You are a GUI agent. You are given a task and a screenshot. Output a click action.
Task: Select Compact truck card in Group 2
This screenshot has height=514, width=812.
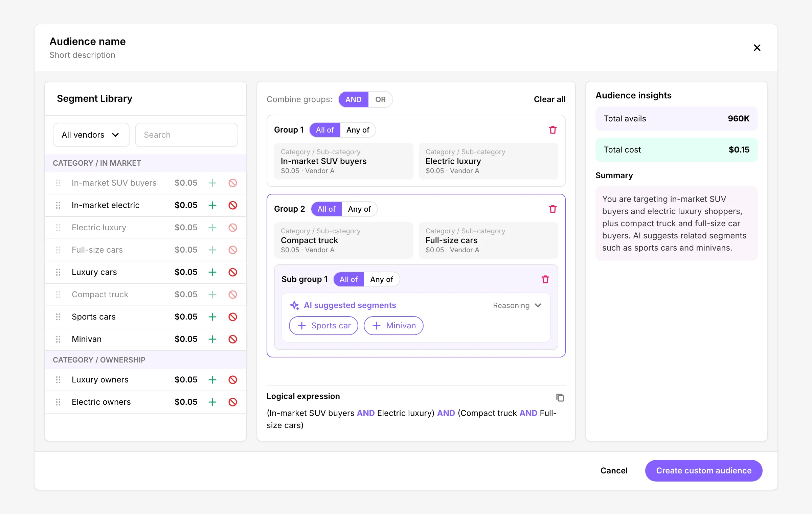point(344,240)
